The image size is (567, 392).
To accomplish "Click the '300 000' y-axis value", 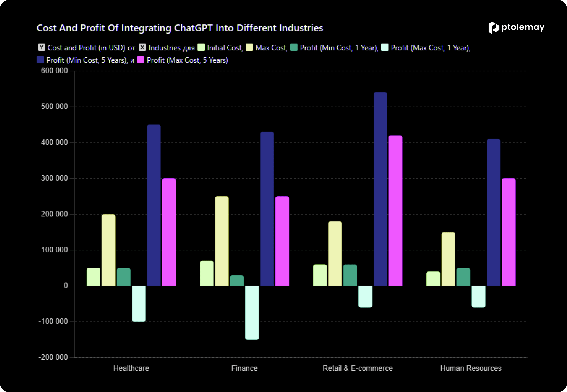I will click(x=54, y=178).
